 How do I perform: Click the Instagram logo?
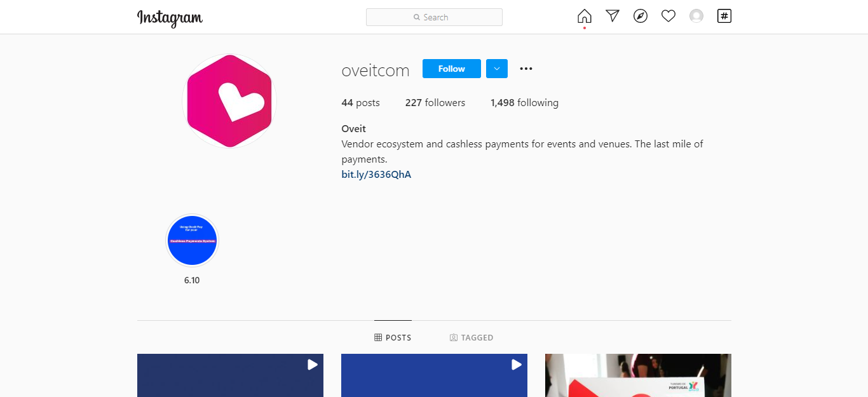pos(170,18)
